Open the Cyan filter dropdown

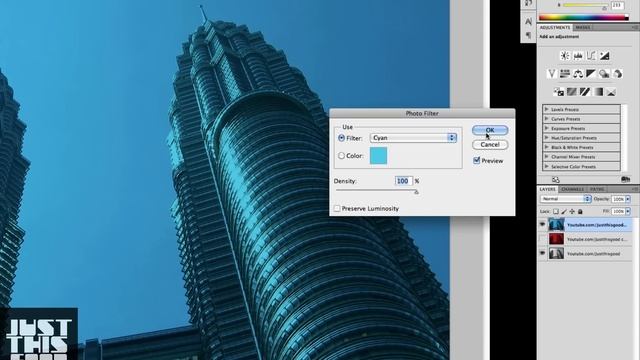pyautogui.click(x=413, y=138)
